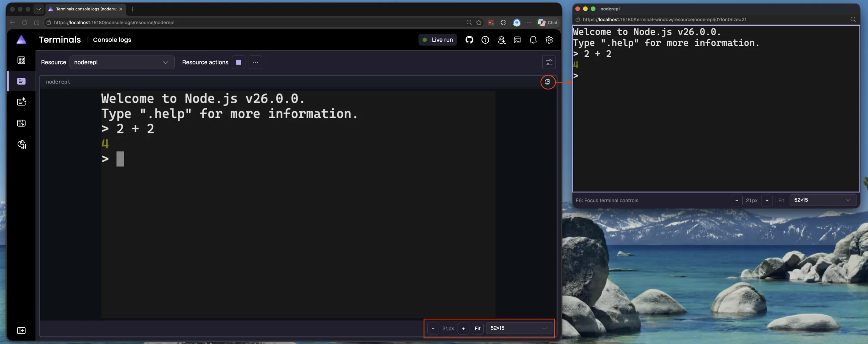Close the Terminals console logs tab
Viewport: 868px width, 344px height.
point(120,9)
